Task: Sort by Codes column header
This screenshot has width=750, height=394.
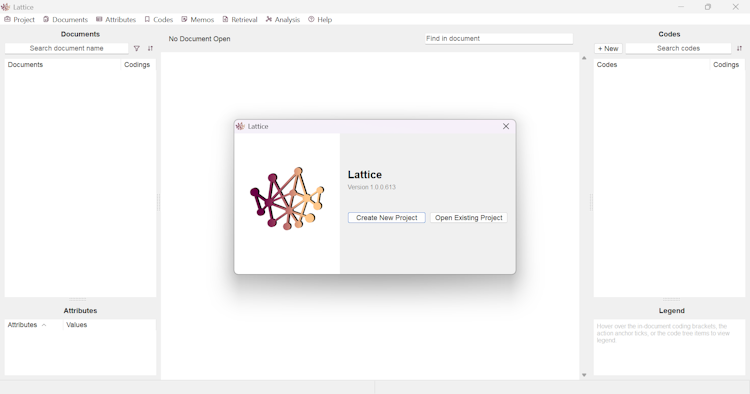Action: (651, 65)
